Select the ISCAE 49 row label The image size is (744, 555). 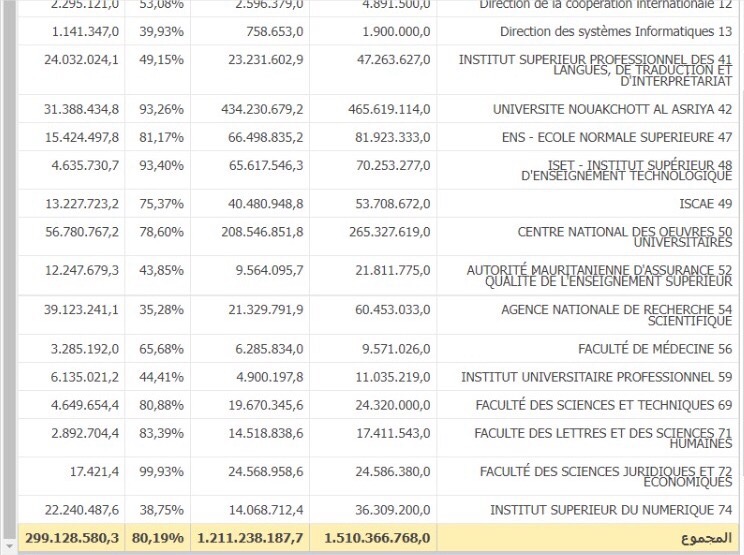point(706,204)
